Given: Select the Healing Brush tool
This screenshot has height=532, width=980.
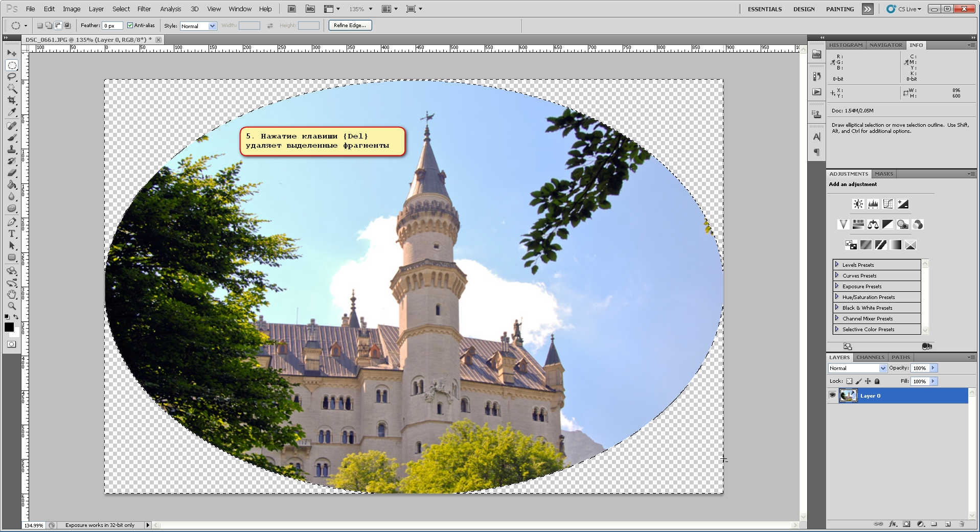Looking at the screenshot, I should pos(12,126).
